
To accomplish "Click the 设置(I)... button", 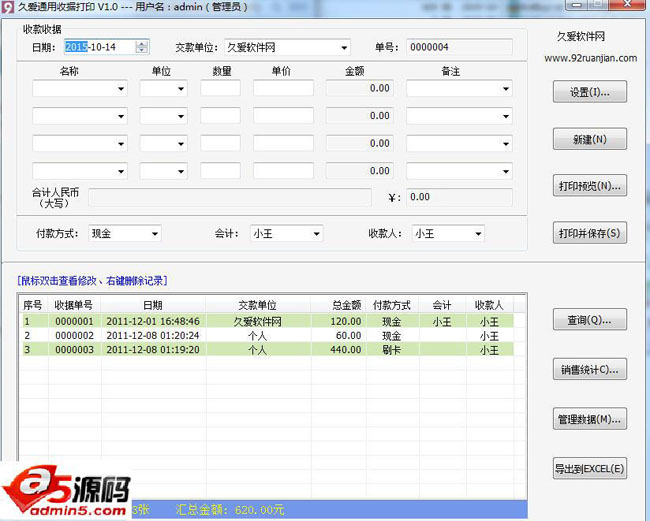I will tap(589, 92).
